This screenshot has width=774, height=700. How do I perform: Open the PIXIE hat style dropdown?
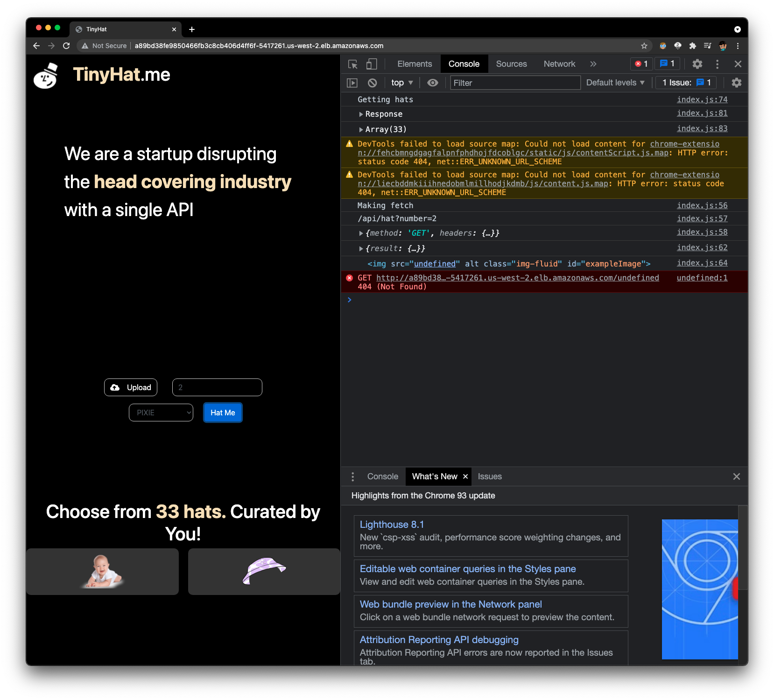point(161,413)
